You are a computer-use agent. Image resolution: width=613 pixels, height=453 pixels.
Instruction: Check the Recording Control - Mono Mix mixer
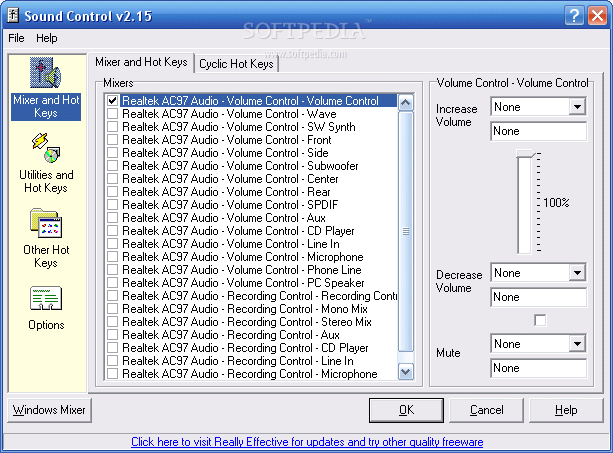tap(113, 309)
